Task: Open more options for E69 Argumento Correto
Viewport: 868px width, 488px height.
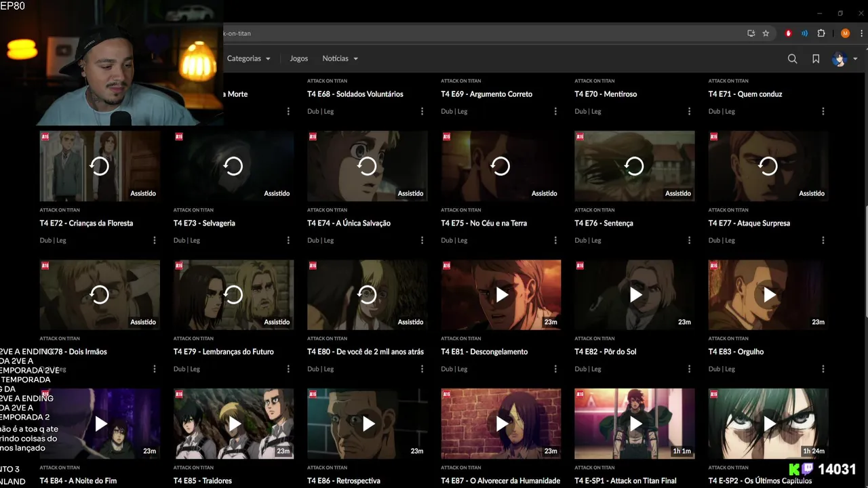Action: [x=555, y=111]
